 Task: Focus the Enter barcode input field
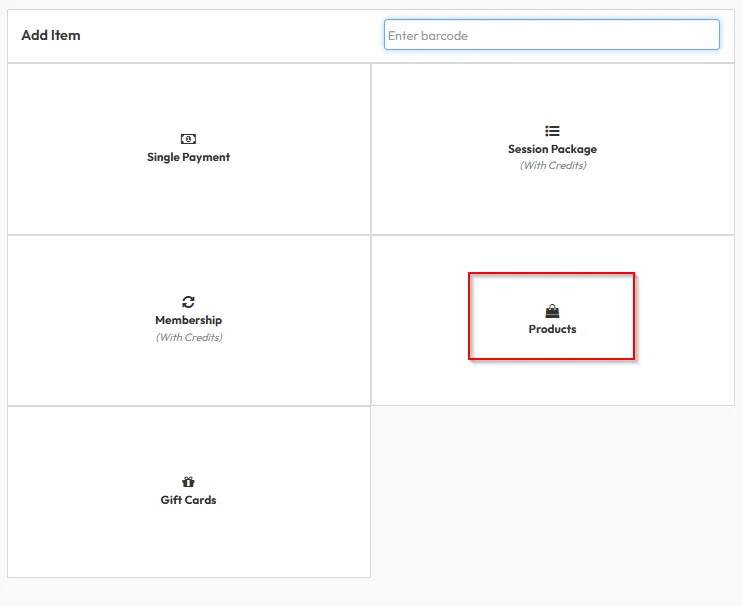551,35
